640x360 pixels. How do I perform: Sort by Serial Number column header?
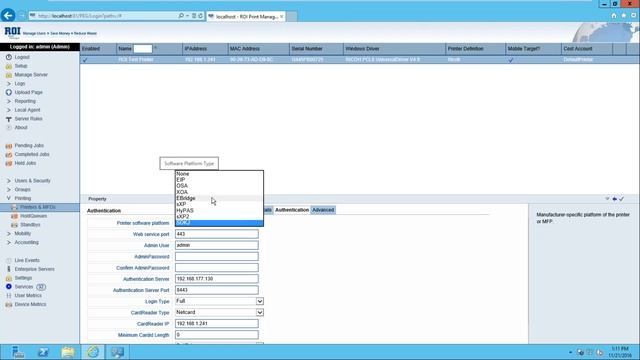(307, 49)
